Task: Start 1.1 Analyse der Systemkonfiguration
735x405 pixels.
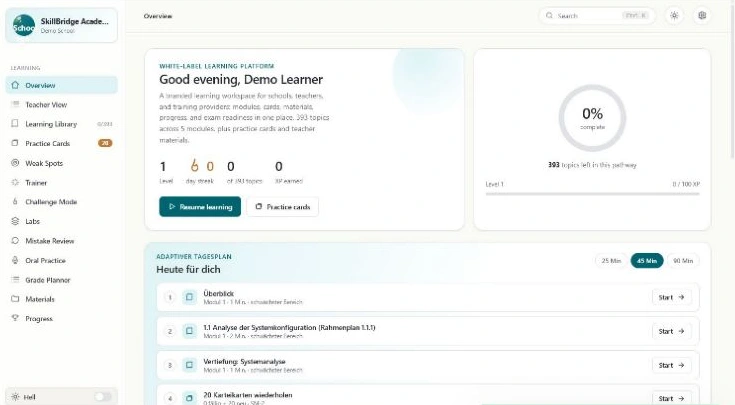Action: click(x=671, y=331)
